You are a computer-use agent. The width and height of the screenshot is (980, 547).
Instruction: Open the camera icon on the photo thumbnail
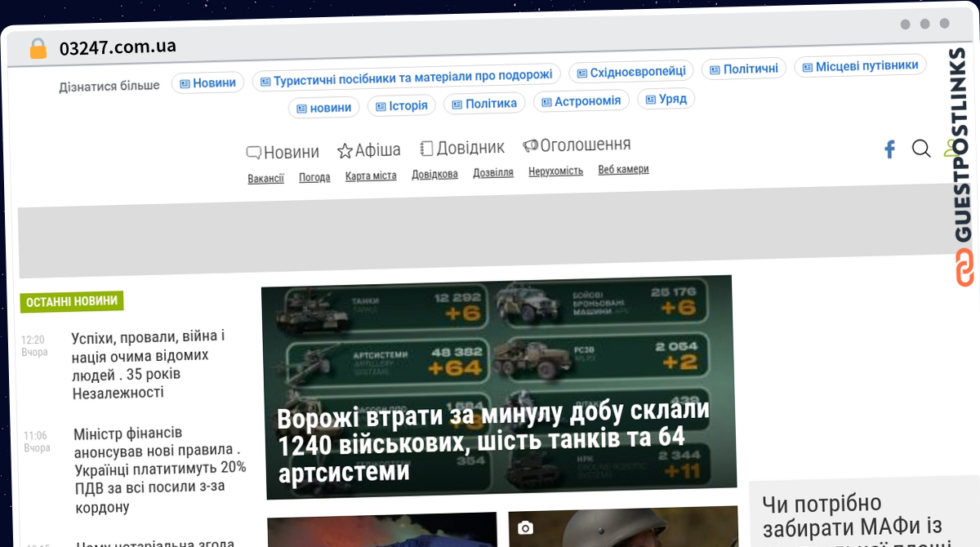point(525,528)
